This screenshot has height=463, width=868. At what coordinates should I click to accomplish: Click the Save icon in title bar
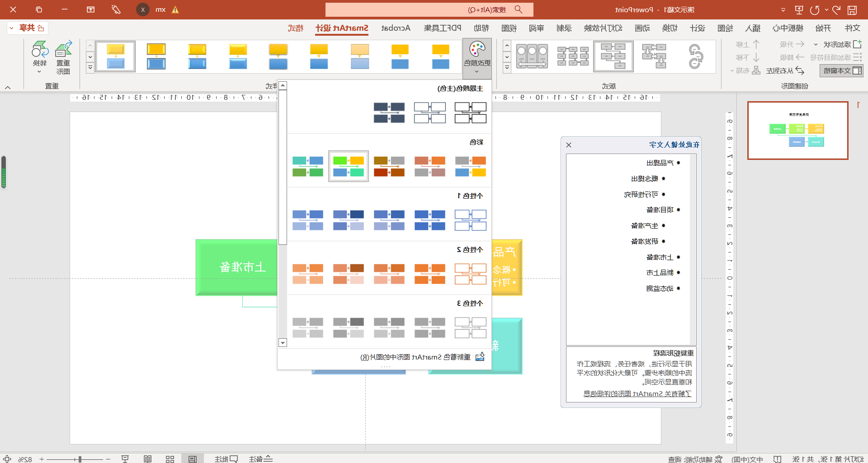pos(852,9)
